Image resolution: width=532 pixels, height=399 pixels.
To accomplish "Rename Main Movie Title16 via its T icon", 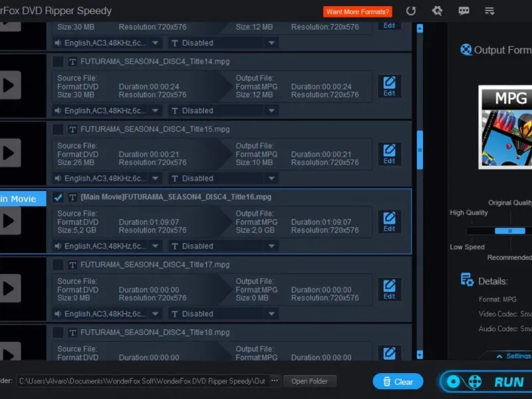I will pyautogui.click(x=72, y=197).
